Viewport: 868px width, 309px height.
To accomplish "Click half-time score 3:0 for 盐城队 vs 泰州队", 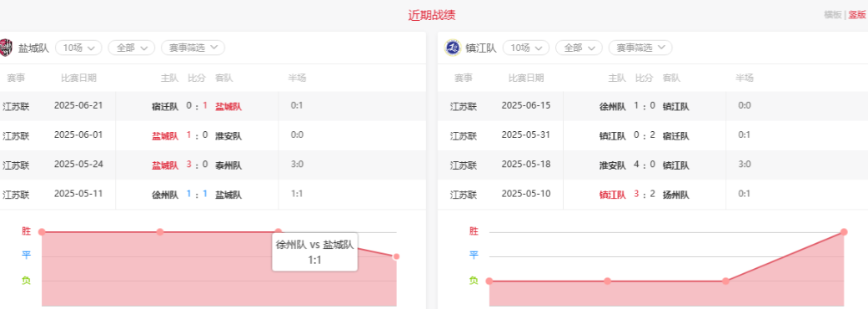I will tap(297, 165).
